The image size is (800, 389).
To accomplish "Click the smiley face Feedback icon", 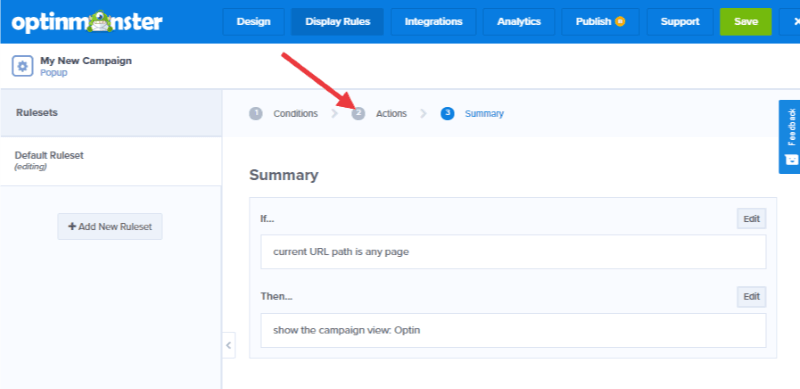I will point(792,160).
